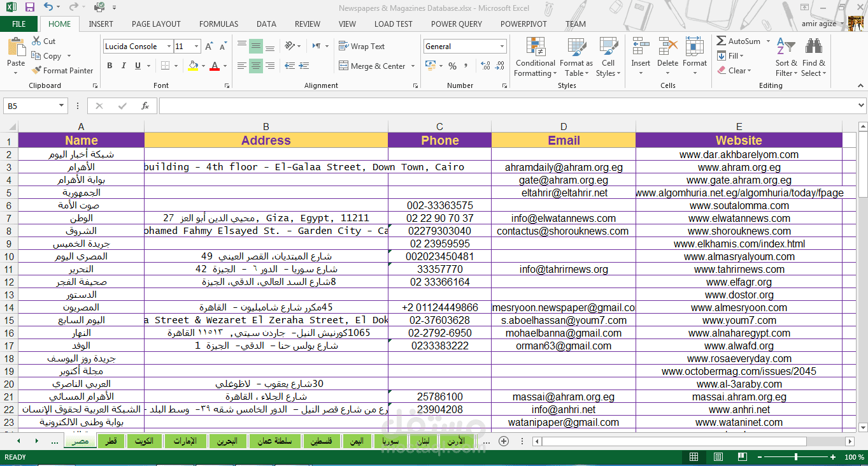Apply percent style

tap(452, 66)
